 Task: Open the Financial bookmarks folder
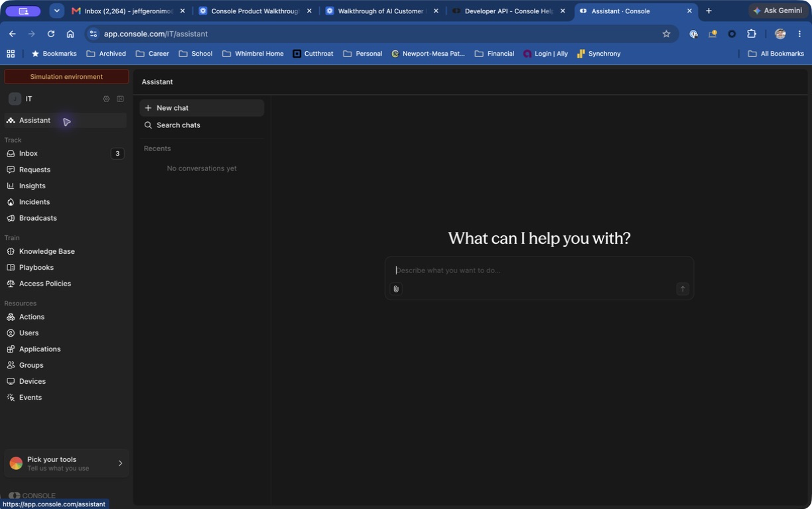pyautogui.click(x=495, y=54)
